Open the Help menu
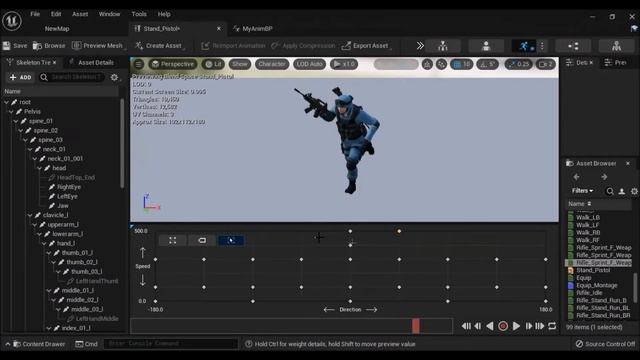The width and height of the screenshot is (640, 360). 164,14
